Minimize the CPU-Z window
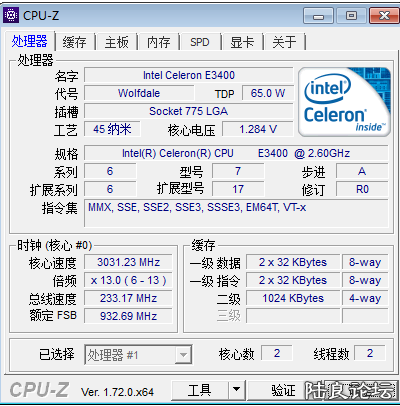The width and height of the screenshot is (400, 406). pos(318,15)
